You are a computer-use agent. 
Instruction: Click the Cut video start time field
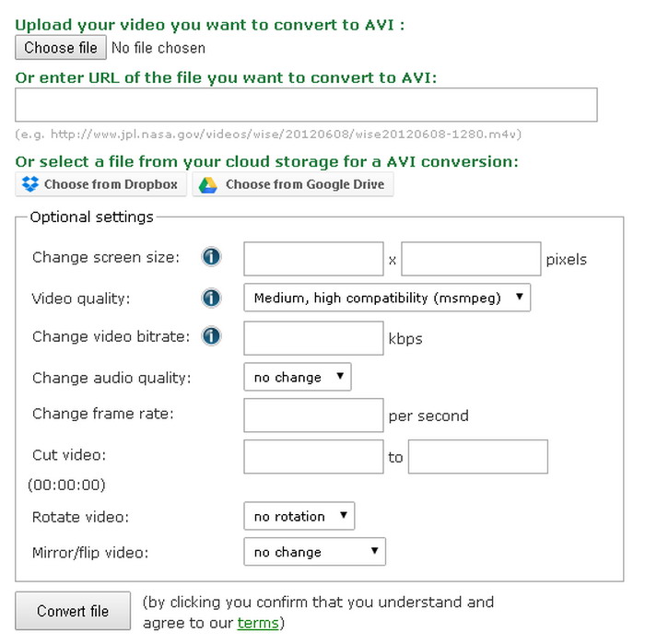tap(313, 456)
